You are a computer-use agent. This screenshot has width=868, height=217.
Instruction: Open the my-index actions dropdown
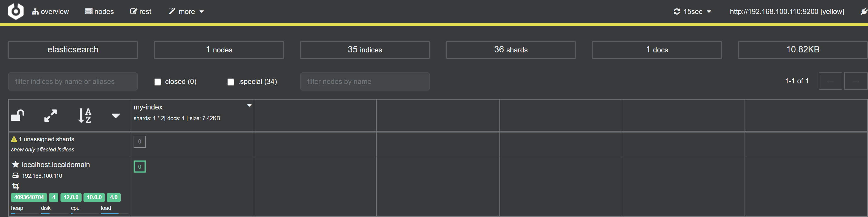coord(249,106)
